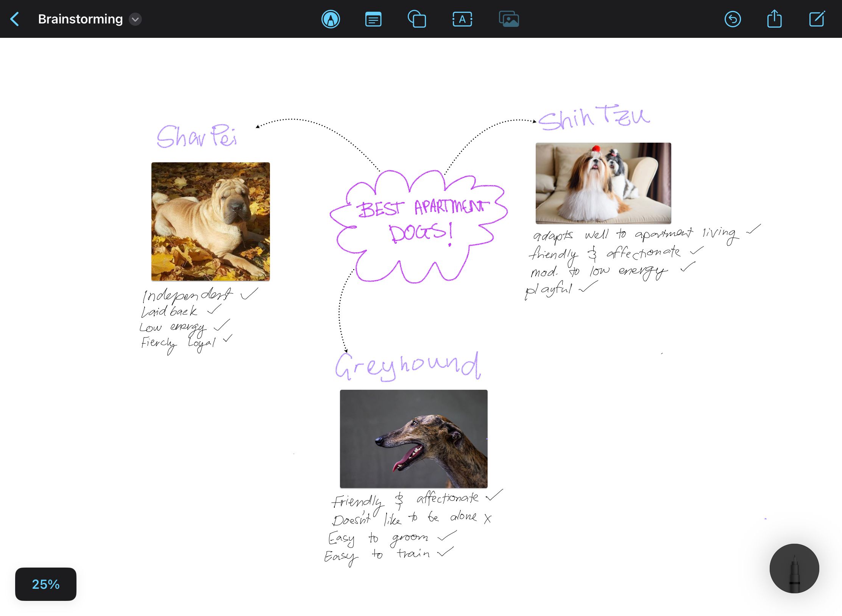Tap the back arrow to leave the board
The width and height of the screenshot is (842, 616).
tap(15, 19)
